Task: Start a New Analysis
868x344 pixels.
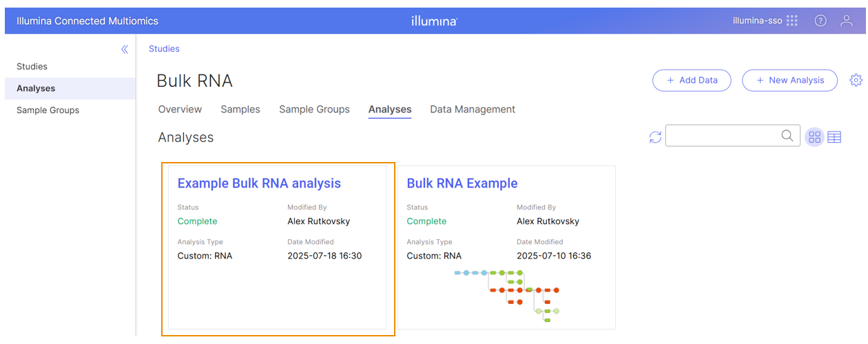Action: click(789, 80)
